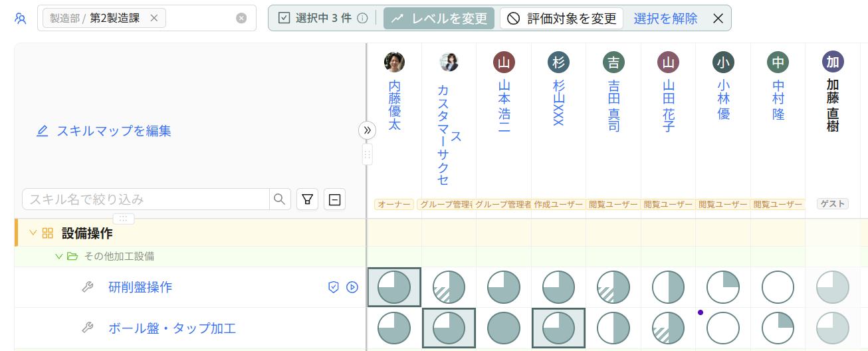Select 加藤直樹's ボール盤・タップ加工 level cell

[833, 328]
